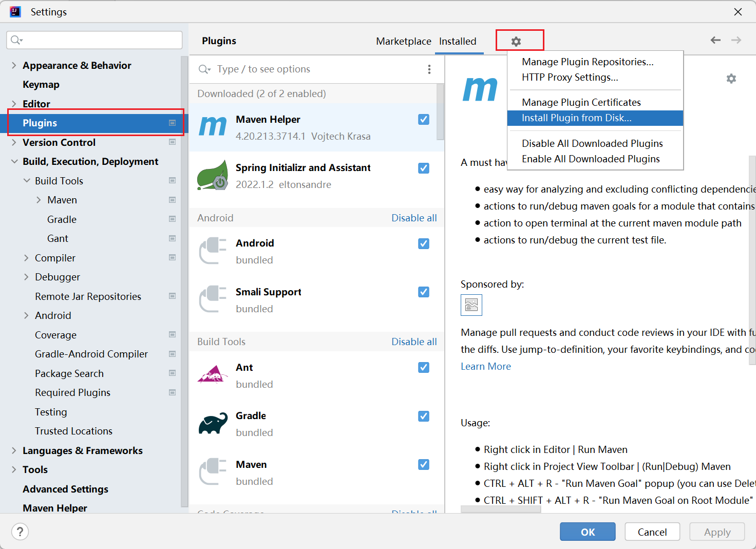
Task: Navigate forward with the right arrow
Action: point(736,40)
